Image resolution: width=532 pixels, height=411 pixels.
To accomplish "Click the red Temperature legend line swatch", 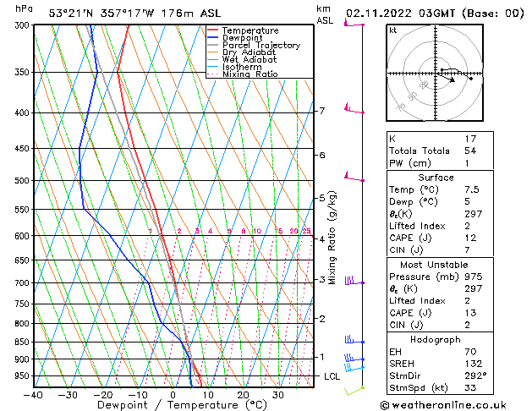I will point(213,30).
